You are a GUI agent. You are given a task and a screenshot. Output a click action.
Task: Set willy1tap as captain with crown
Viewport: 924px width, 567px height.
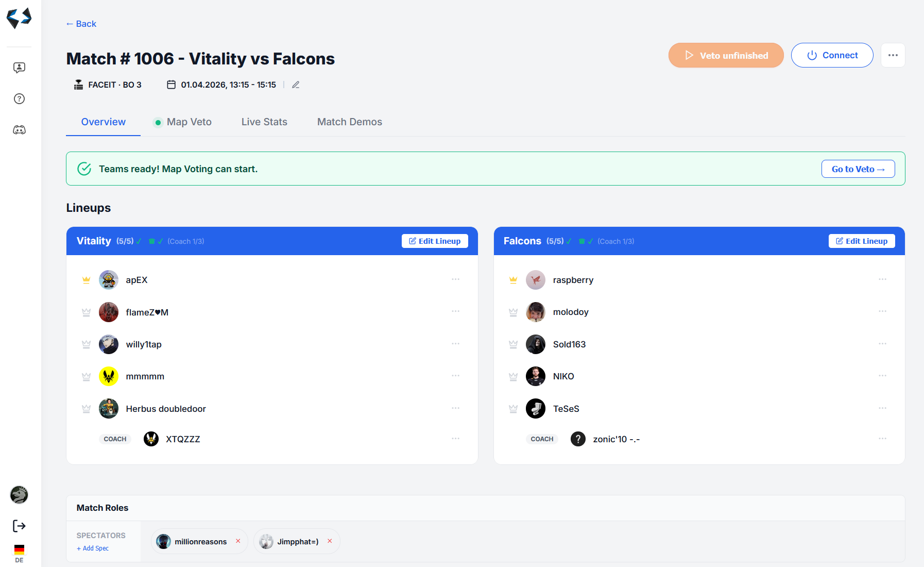(86, 344)
